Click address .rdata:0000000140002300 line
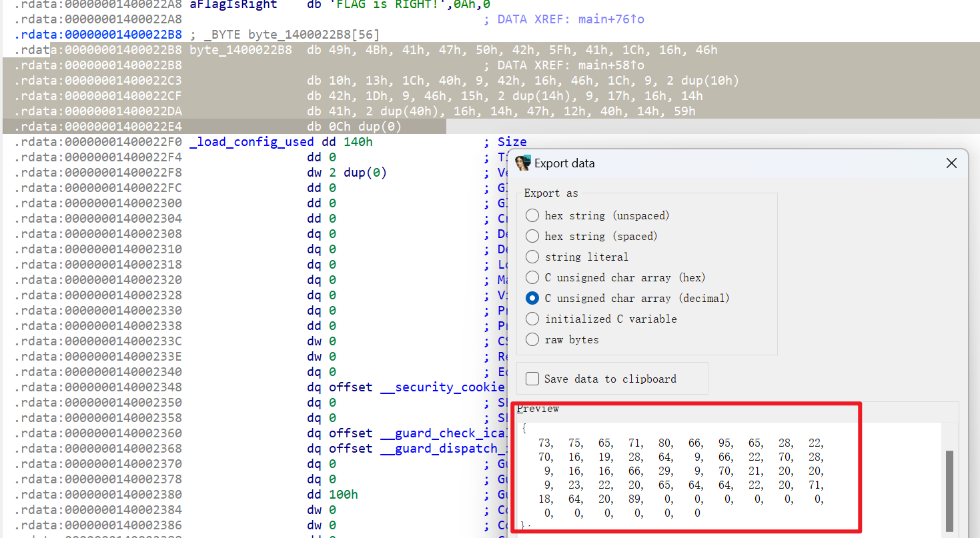980x538 pixels. pos(97,203)
